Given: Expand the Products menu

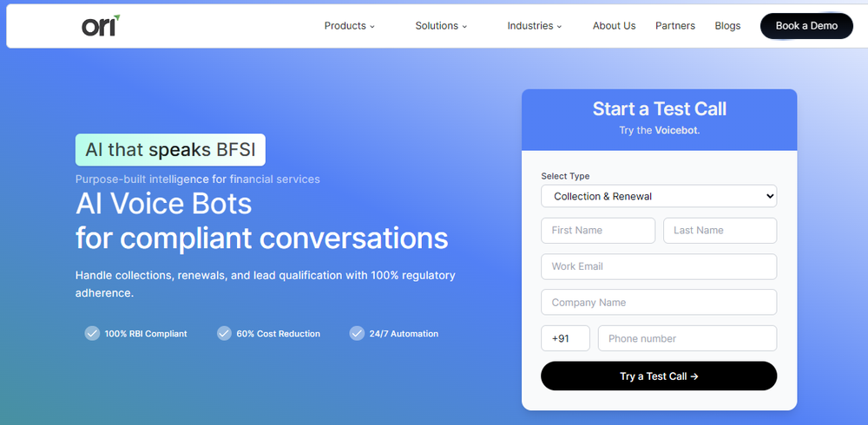Looking at the screenshot, I should click(x=349, y=26).
